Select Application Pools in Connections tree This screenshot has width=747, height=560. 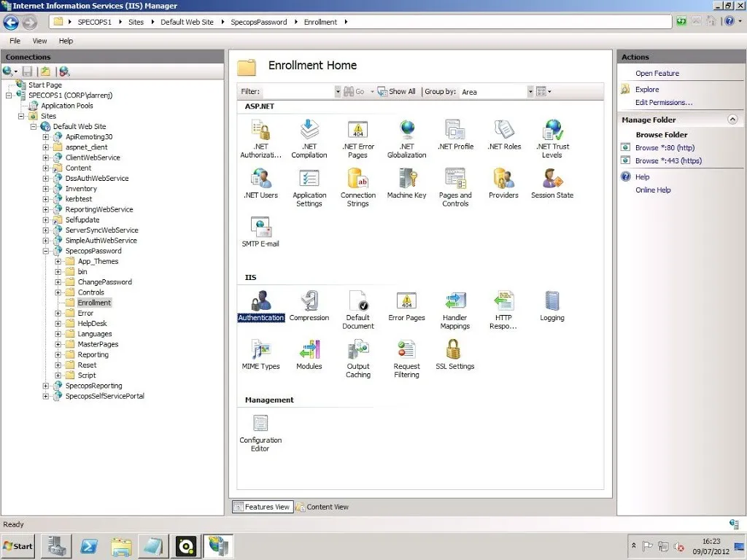pos(66,106)
